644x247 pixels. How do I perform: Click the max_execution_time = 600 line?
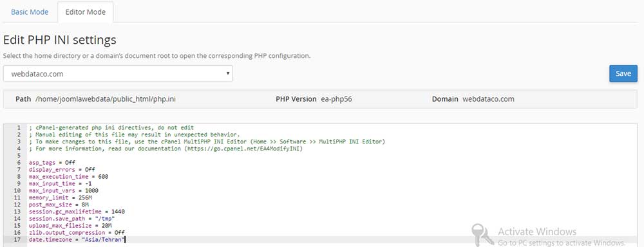coord(69,176)
